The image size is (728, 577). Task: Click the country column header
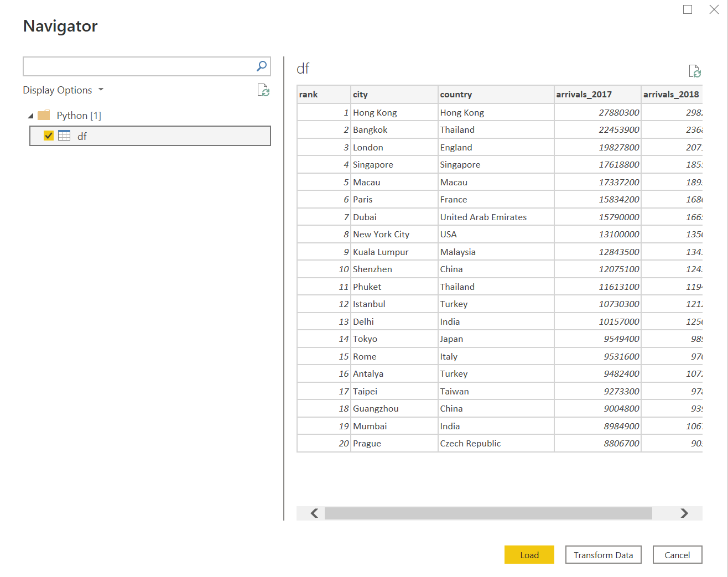click(496, 95)
